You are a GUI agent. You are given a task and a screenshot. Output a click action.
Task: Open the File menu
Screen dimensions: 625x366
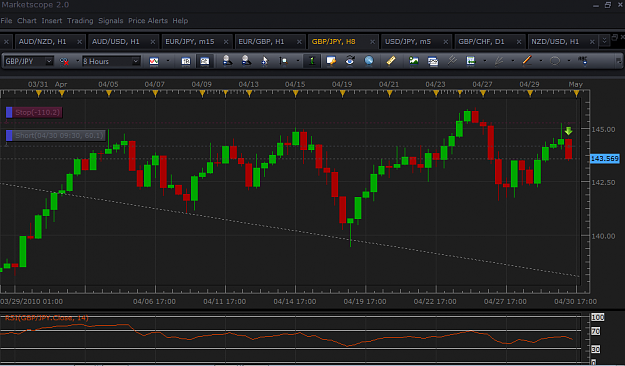coord(6,21)
